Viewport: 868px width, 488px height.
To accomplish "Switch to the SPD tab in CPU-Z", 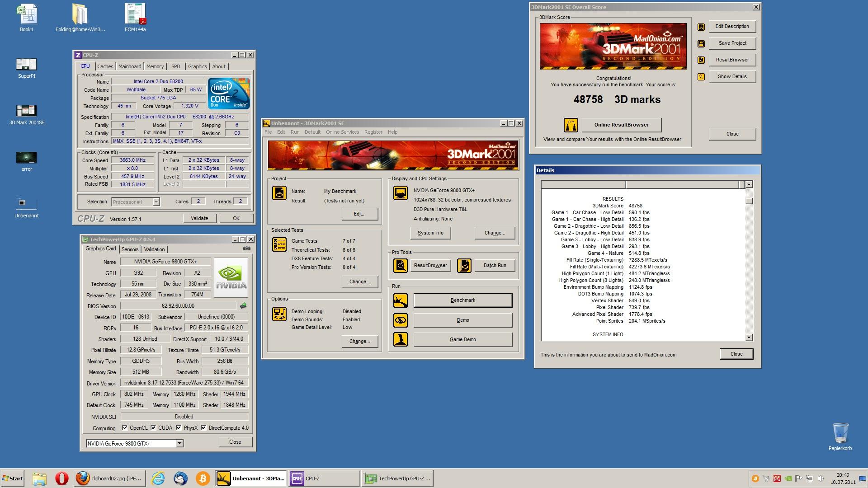I will click(175, 66).
